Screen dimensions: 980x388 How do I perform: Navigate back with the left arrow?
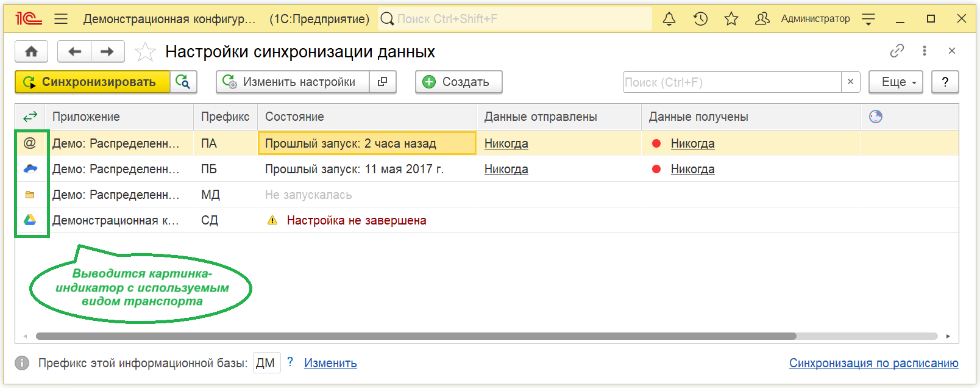coord(74,51)
